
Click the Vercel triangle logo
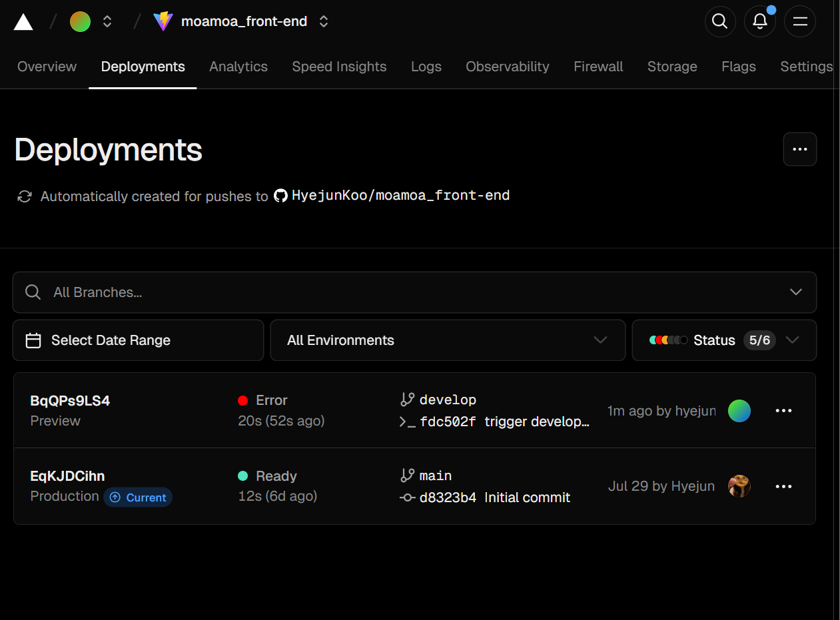23,22
